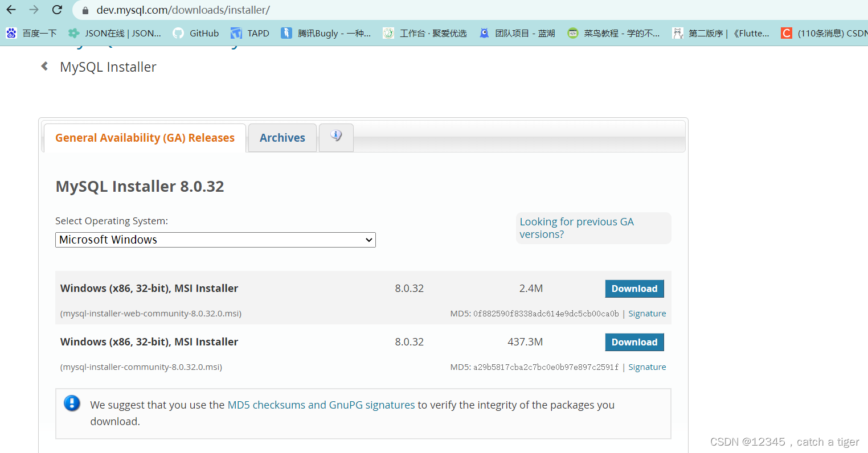The height and width of the screenshot is (453, 868).
Task: Click the Looking for previous GA versions link
Action: (x=576, y=228)
